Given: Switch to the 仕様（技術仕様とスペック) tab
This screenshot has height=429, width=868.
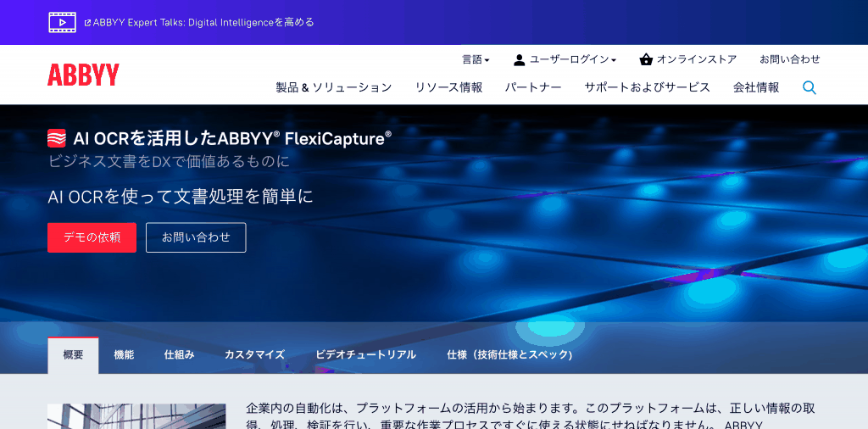Looking at the screenshot, I should 509,355.
